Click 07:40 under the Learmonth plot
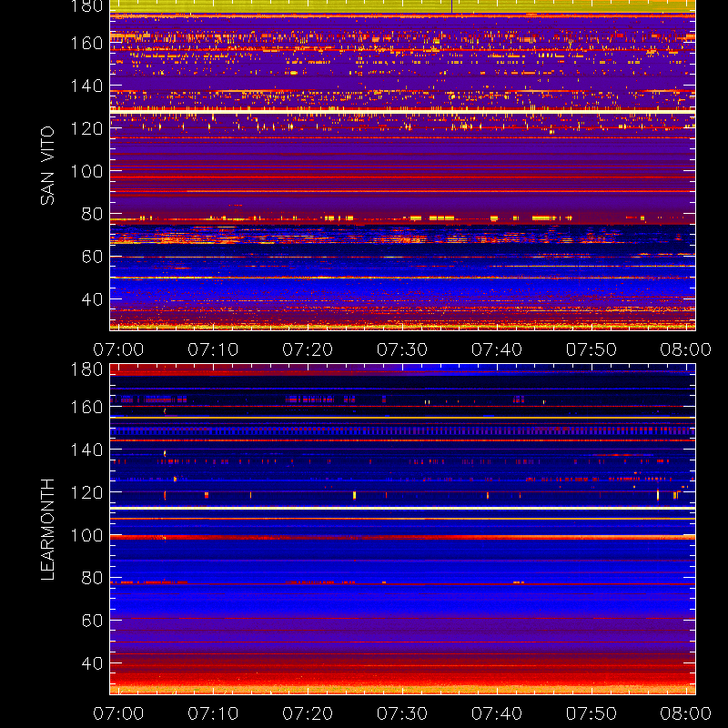Image resolution: width=728 pixels, height=728 pixels. (497, 713)
